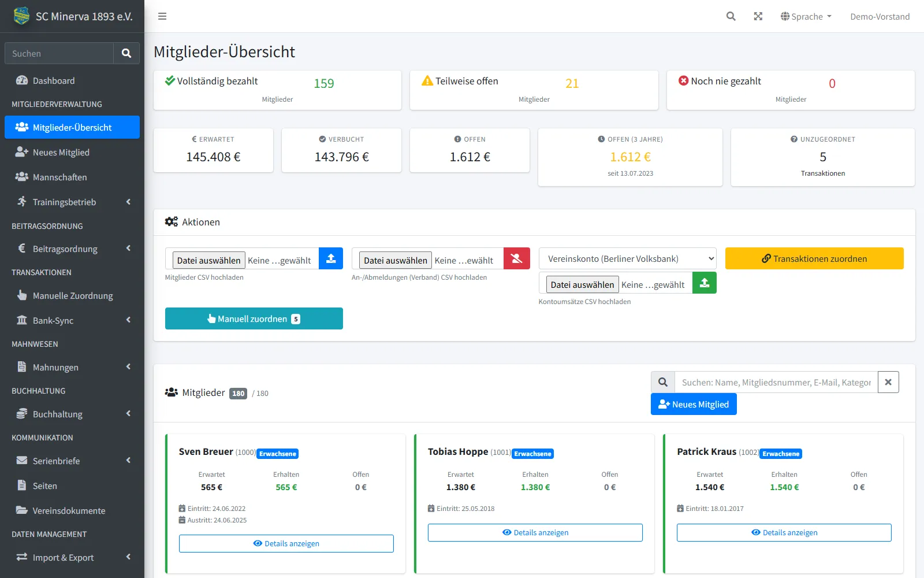Choose file for An-/Abmeldungen CSV

pos(396,260)
